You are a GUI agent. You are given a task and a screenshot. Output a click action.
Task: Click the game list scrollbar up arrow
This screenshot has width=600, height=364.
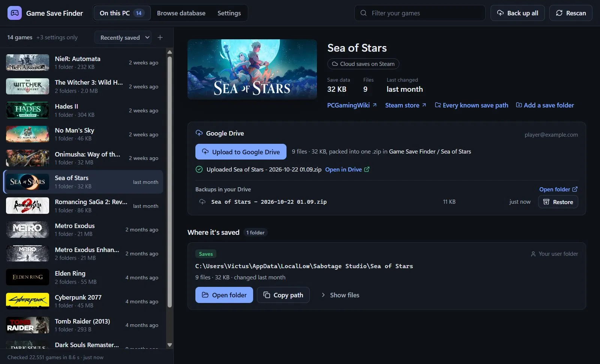pos(169,52)
